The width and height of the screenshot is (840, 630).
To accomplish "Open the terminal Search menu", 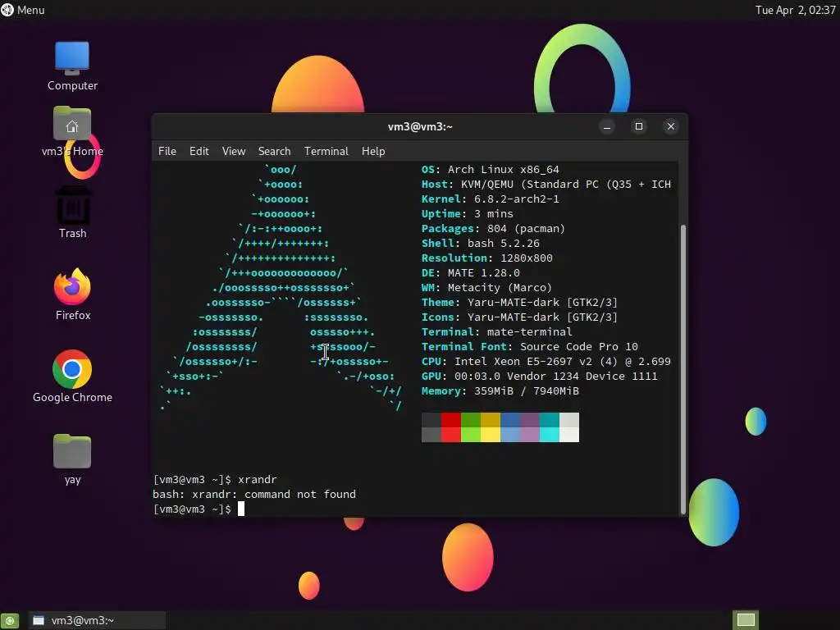I will click(x=274, y=151).
